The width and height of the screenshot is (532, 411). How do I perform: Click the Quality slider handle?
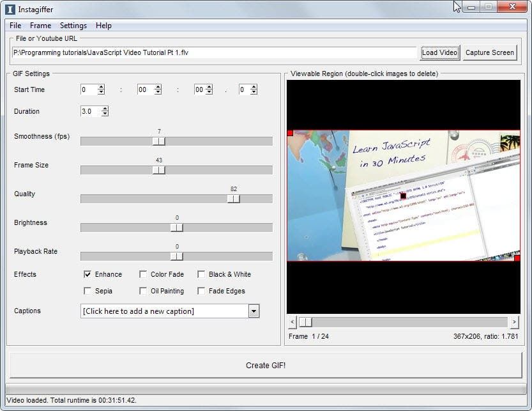(234, 199)
